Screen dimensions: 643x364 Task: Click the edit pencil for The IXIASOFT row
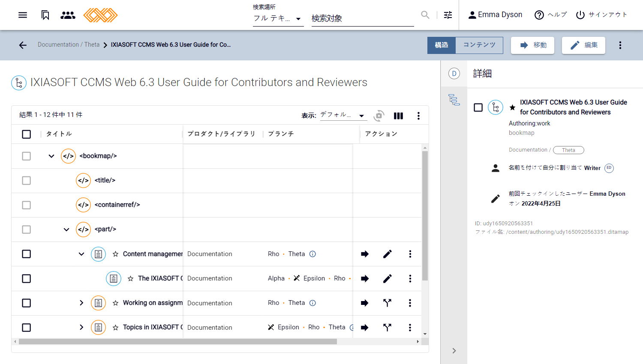(388, 278)
